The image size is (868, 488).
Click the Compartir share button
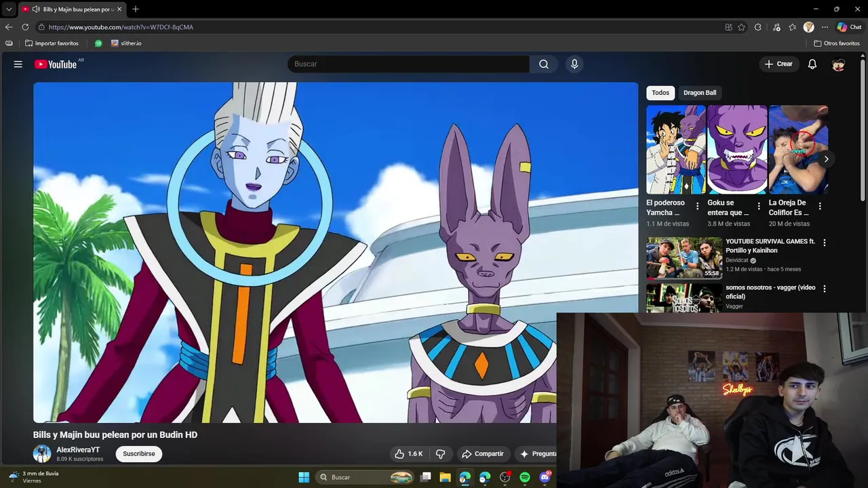[482, 454]
